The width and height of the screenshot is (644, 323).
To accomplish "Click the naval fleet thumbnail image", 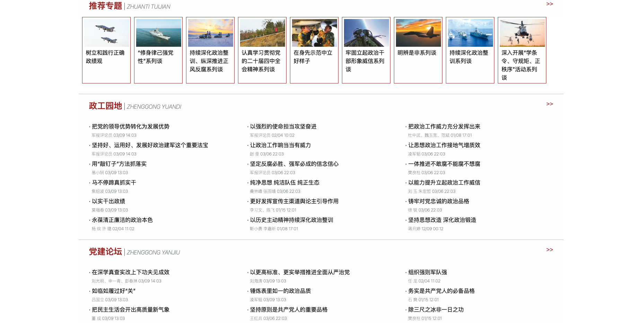I will coord(470,33).
